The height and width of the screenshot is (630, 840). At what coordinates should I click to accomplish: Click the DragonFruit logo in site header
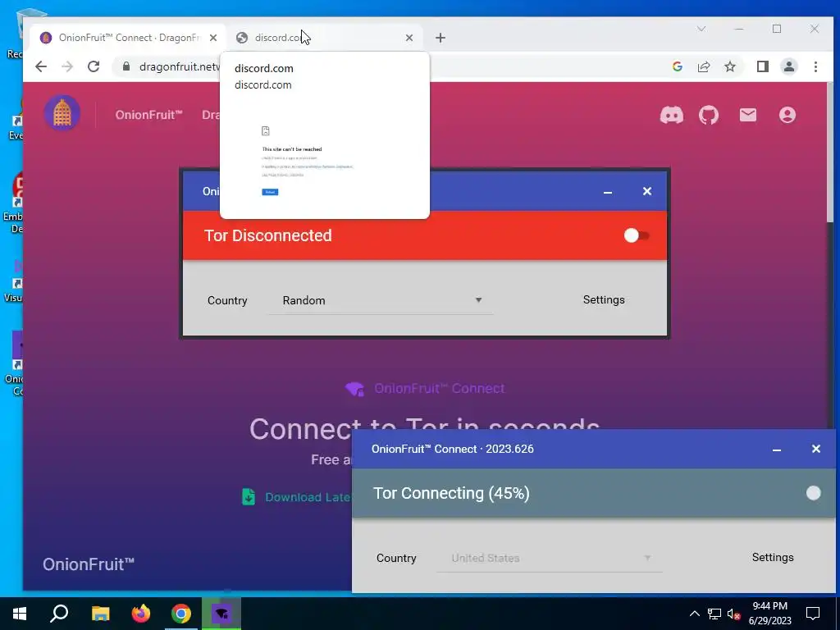[x=62, y=113]
